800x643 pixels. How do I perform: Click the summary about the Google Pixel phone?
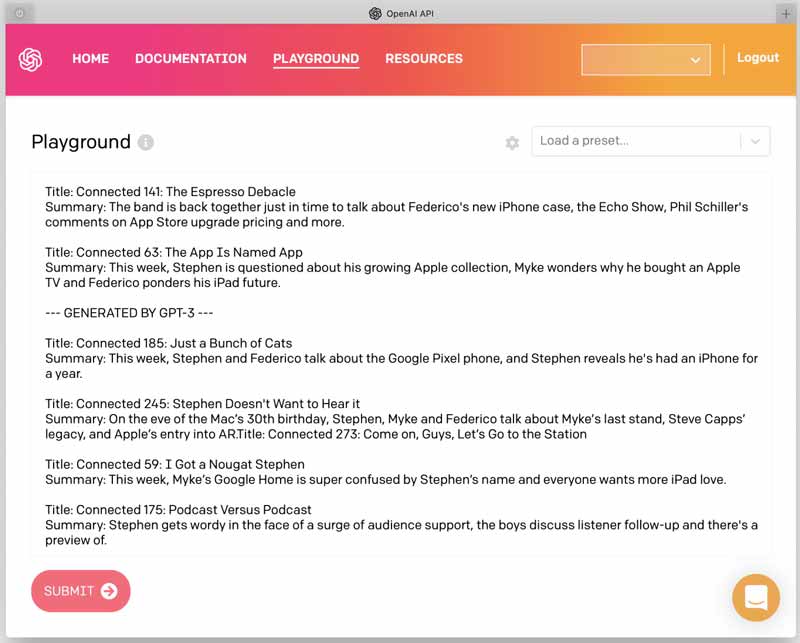(402, 366)
